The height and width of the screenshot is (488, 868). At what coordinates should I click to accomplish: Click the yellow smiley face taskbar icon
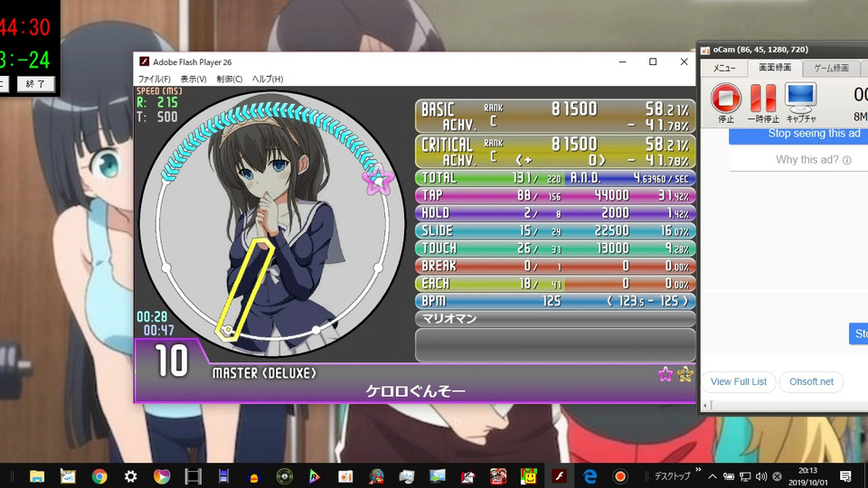pyautogui.click(x=529, y=476)
